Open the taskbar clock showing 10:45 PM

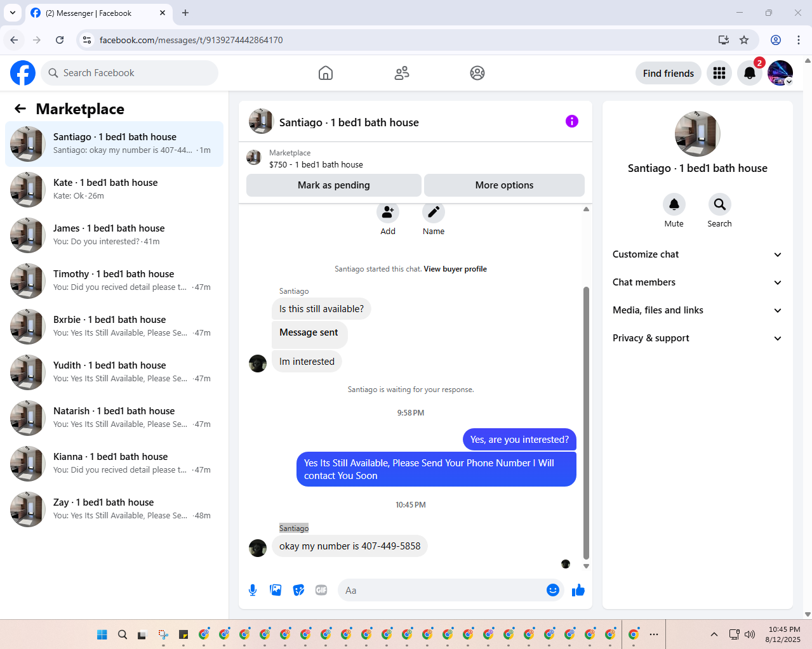[x=784, y=634]
